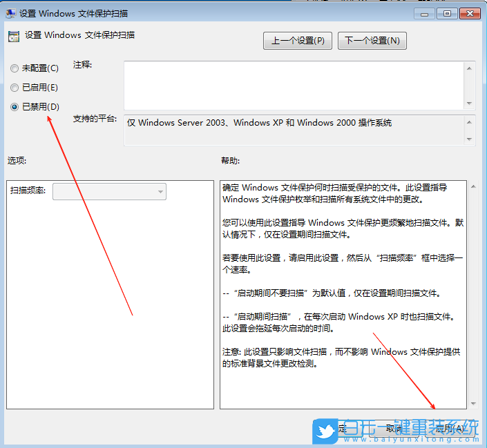
Task: Click the 下一个设置(N) button
Action: 372,41
